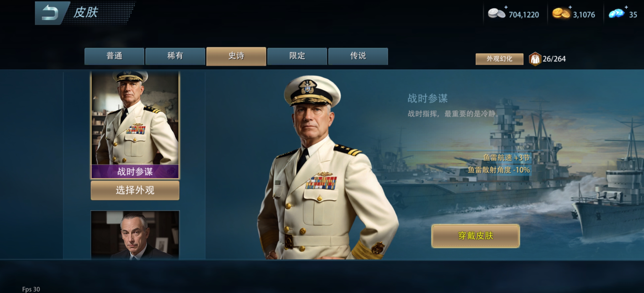Viewport: 644px width, 293px height.
Task: Switch to the 普通 tab
Action: [x=114, y=56]
